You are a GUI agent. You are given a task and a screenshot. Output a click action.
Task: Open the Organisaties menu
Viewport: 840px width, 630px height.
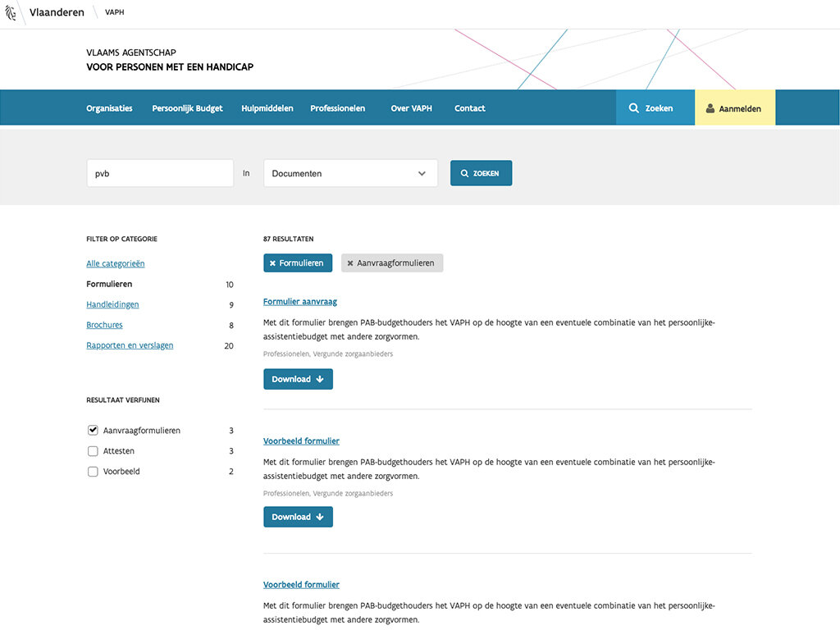coord(109,108)
